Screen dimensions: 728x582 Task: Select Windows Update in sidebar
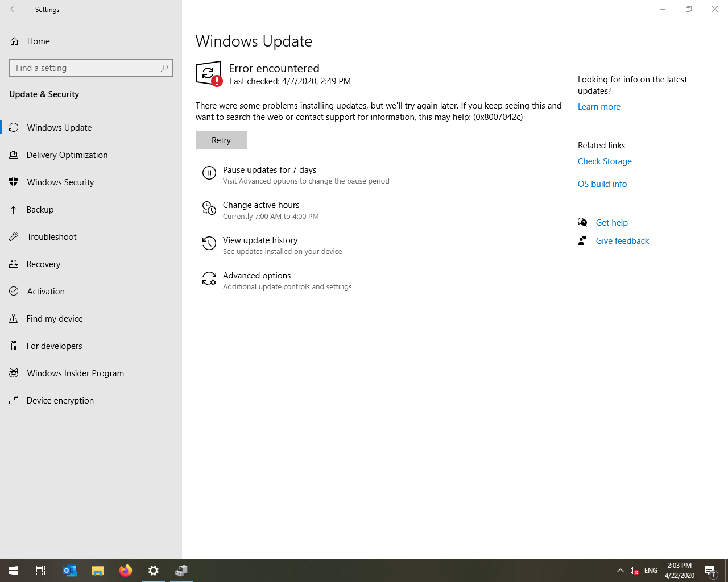coord(91,127)
